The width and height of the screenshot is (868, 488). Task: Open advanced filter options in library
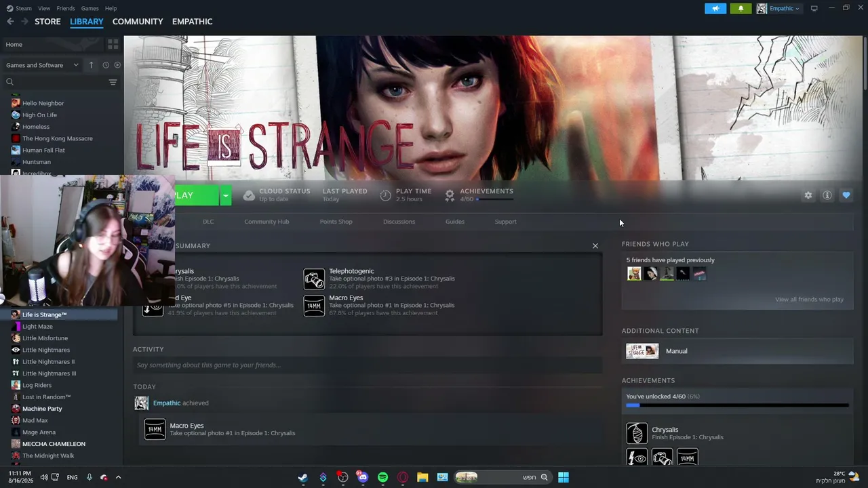(x=113, y=82)
